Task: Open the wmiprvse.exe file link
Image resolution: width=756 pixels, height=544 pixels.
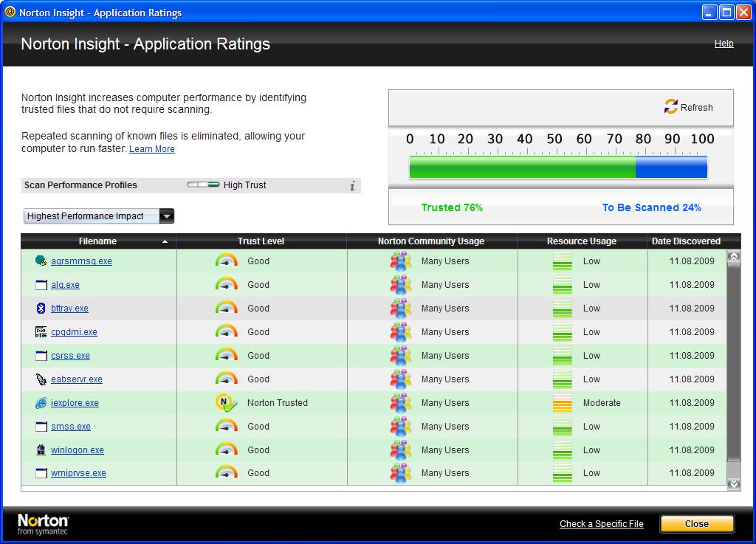Action: coord(78,473)
